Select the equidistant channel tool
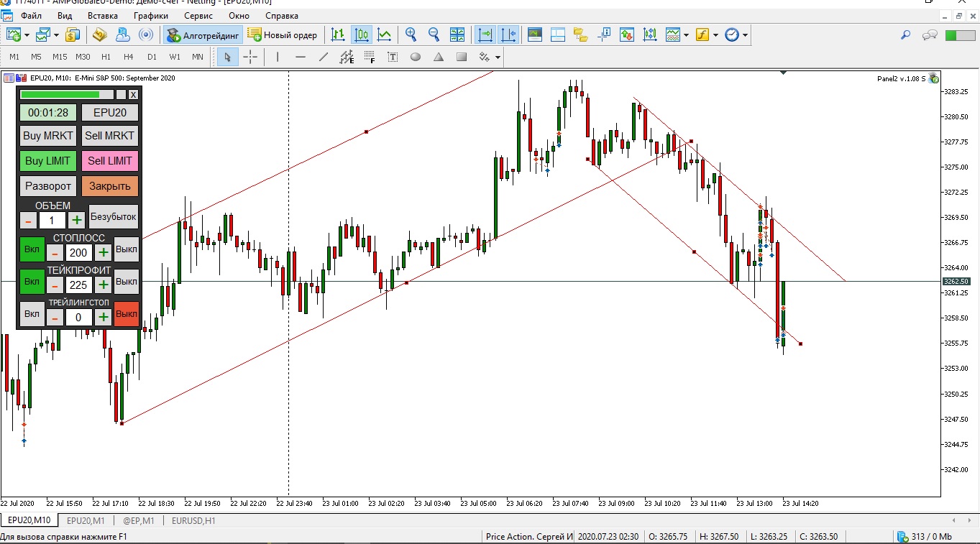This screenshot has height=544, width=980. (x=347, y=57)
